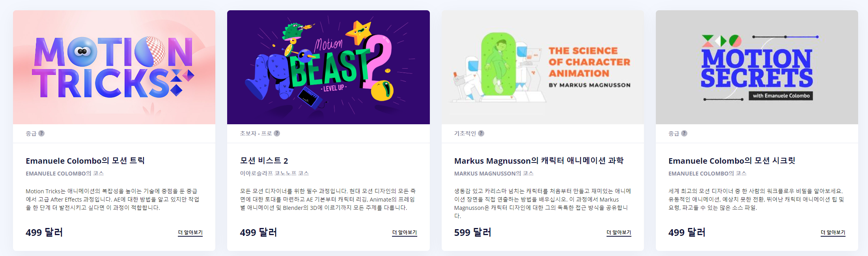Open title 모션 비스트 2

pos(264,161)
